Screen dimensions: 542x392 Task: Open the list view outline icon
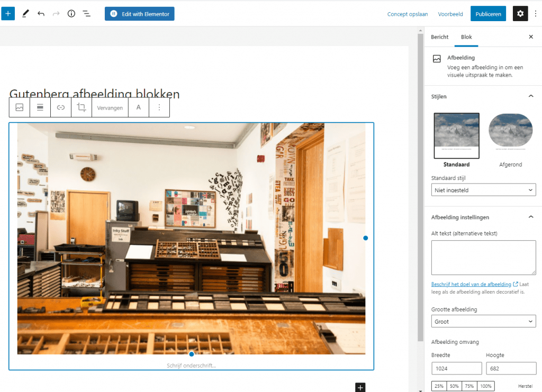[87, 14]
